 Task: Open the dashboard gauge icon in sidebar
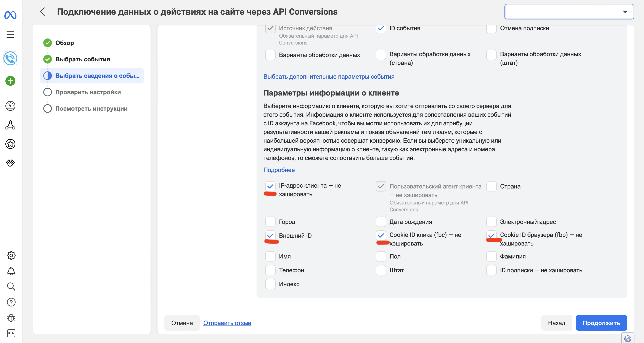(10, 106)
